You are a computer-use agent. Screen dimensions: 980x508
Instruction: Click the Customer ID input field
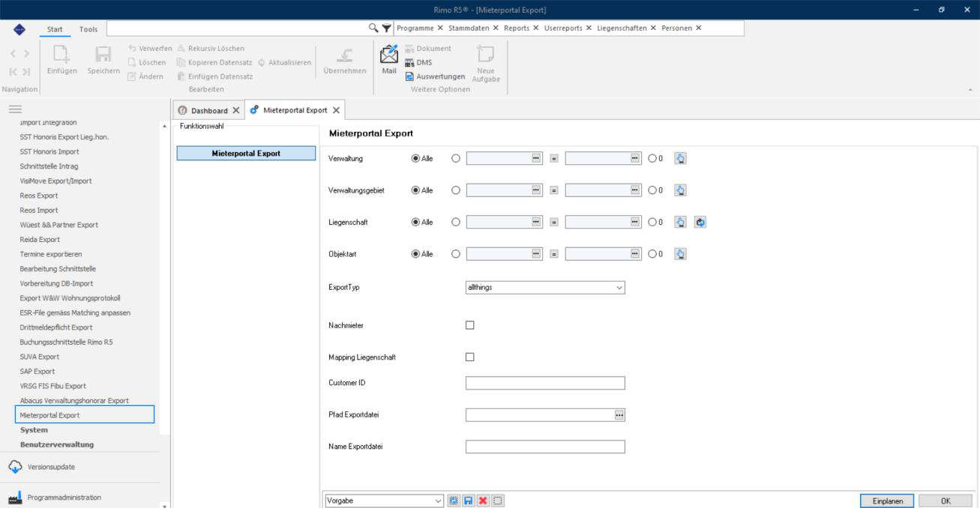coord(545,383)
